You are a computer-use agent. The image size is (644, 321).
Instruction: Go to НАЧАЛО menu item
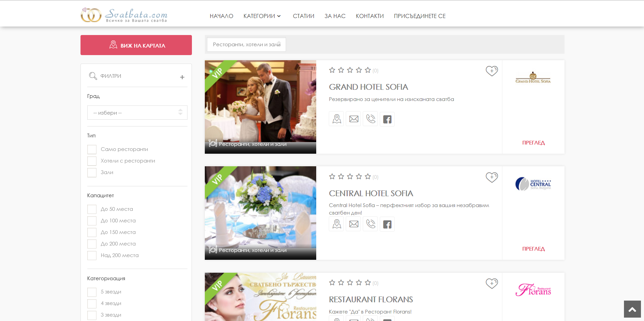tap(221, 16)
